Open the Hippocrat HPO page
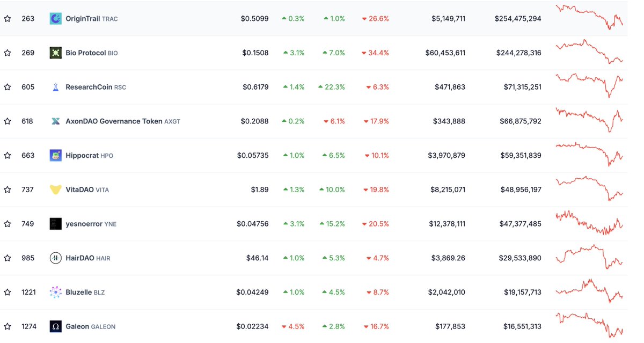The image size is (644, 343). 90,156
